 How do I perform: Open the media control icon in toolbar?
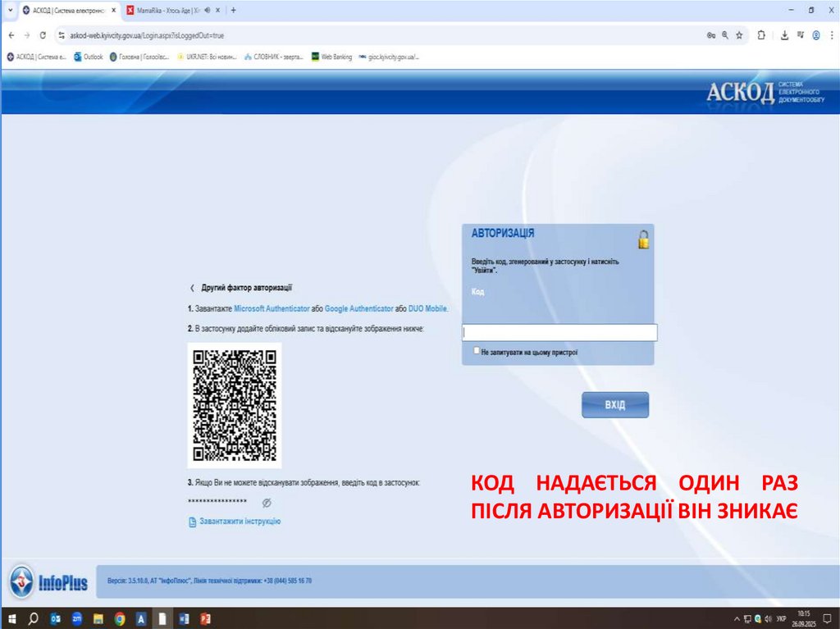point(801,35)
